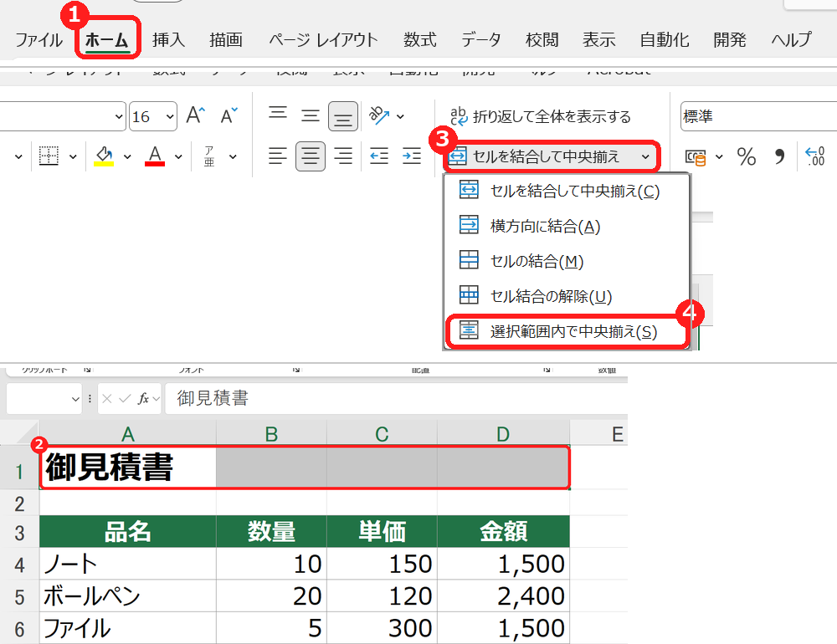837x644 pixels.
Task: Open the font size 16 dropdown
Action: pos(170,116)
